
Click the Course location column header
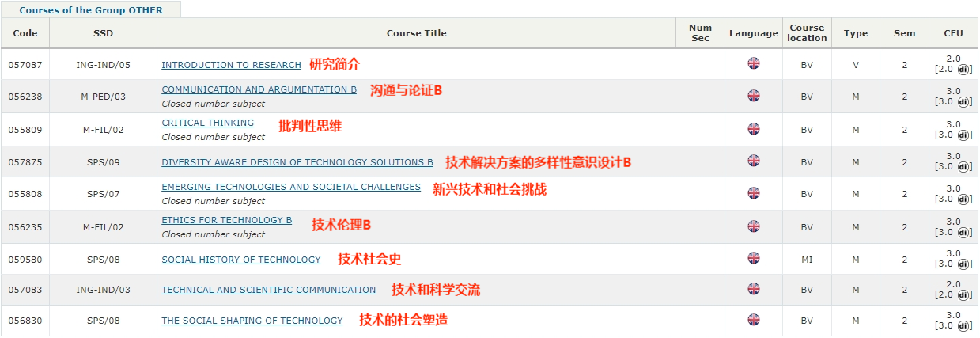click(x=807, y=33)
